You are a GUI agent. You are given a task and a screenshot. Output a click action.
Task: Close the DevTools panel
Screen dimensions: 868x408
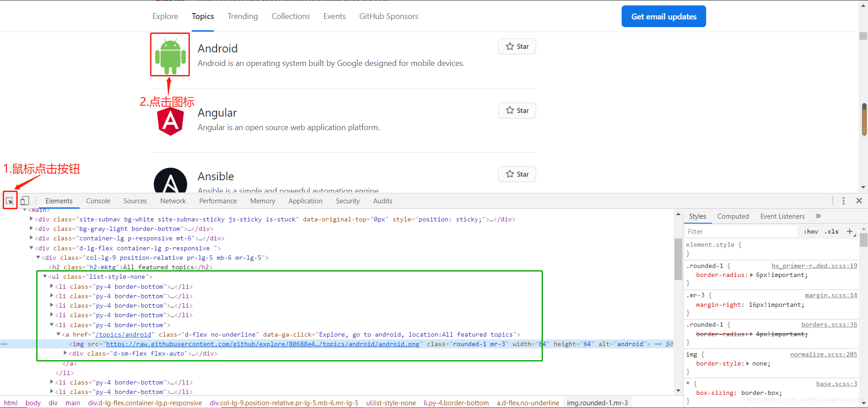859,201
